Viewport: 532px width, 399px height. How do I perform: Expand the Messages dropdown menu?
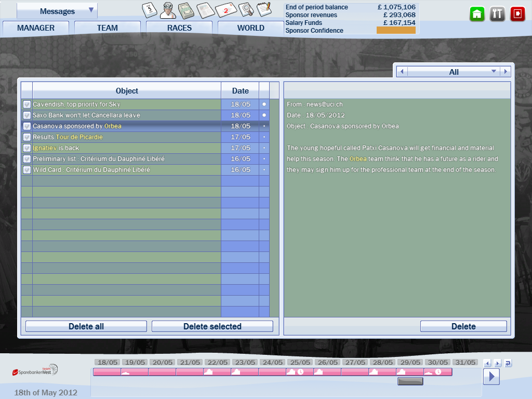tap(91, 10)
